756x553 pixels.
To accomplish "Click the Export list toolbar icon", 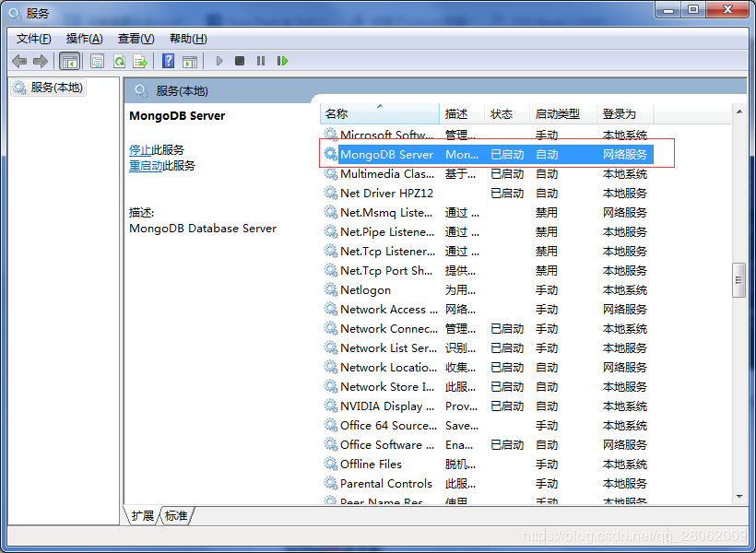I will point(140,61).
